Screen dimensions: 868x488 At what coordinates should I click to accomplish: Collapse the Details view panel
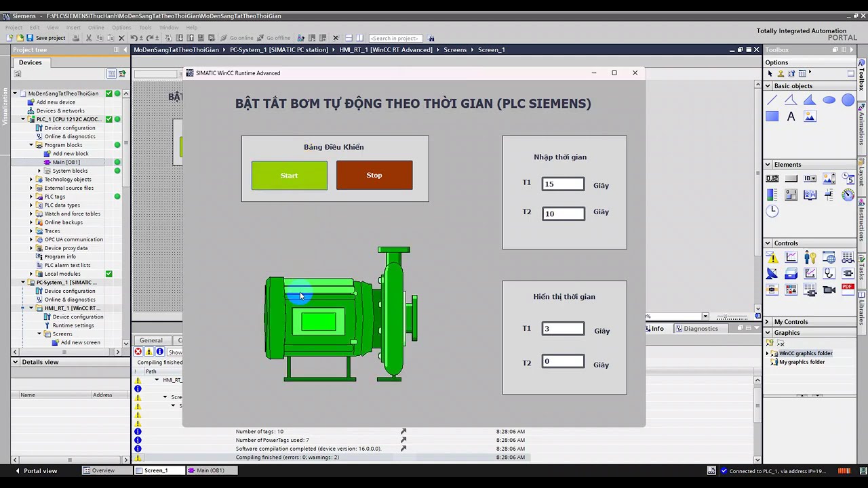click(x=16, y=362)
